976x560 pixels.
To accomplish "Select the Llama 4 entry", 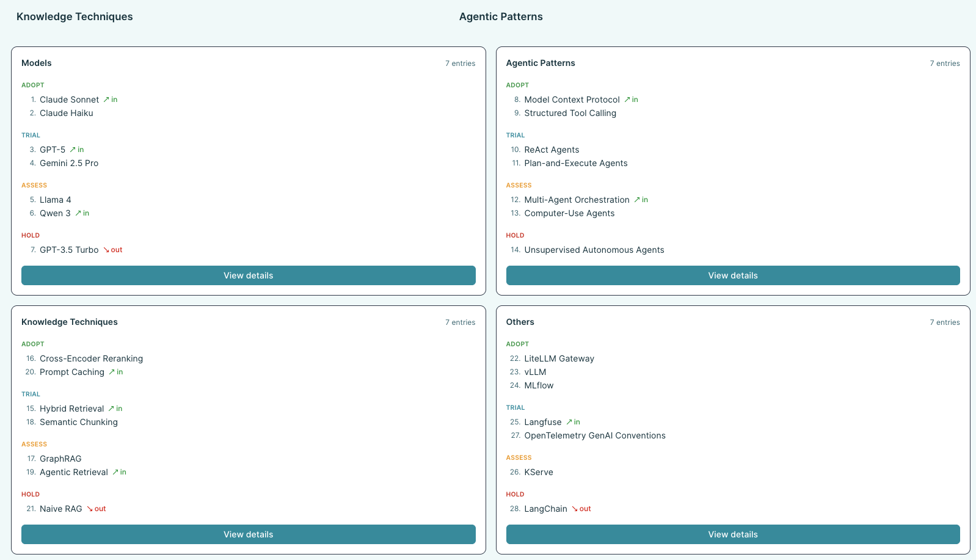I will 56,200.
